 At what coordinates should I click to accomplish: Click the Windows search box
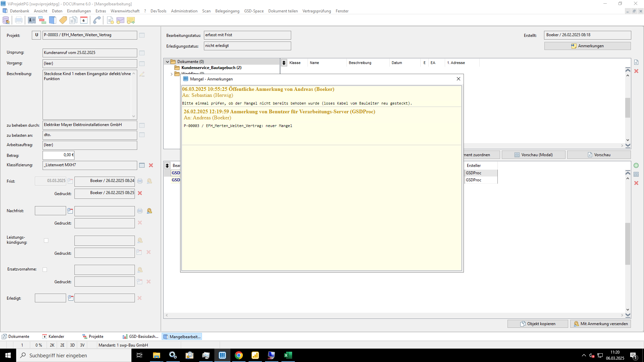click(x=74, y=355)
